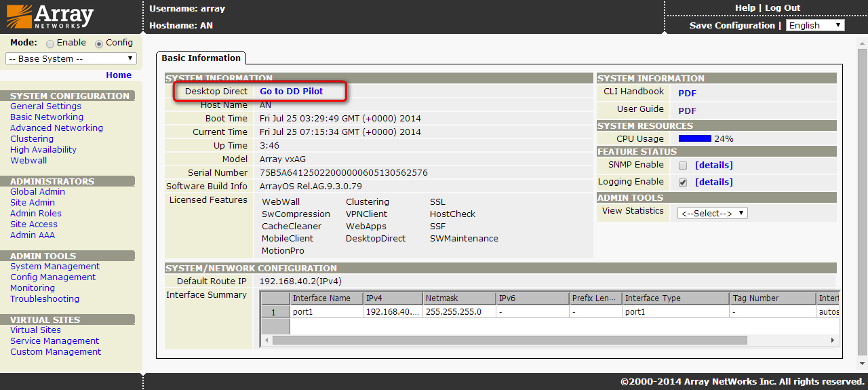The width and height of the screenshot is (868, 390).
Task: Expand the View Statistics select dropdown
Action: tap(713, 213)
